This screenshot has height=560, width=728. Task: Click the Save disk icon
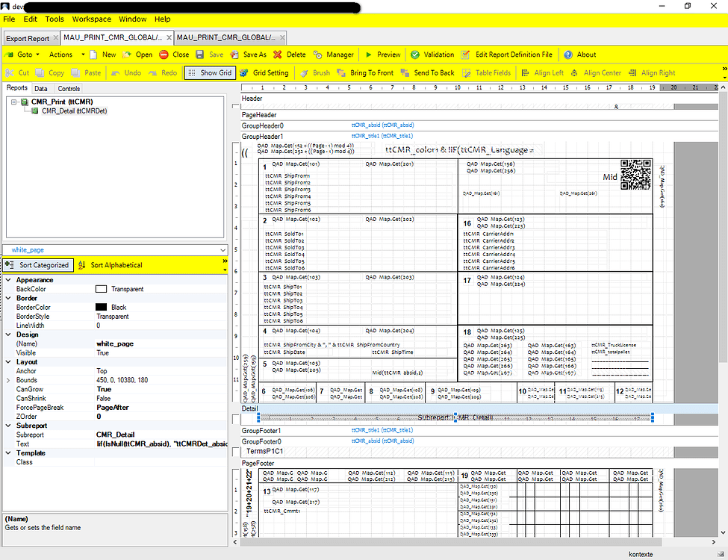tap(199, 55)
